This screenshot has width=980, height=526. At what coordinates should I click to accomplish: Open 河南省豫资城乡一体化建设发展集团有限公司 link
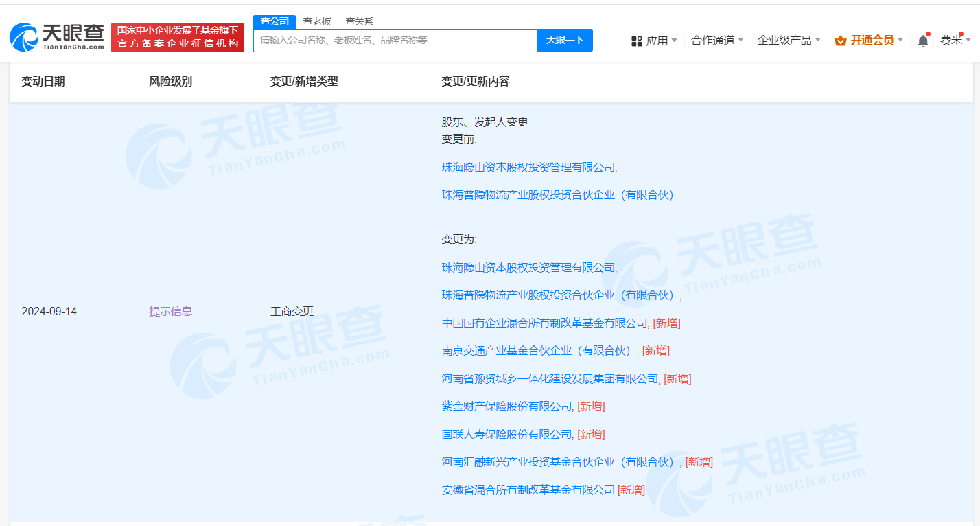point(550,378)
